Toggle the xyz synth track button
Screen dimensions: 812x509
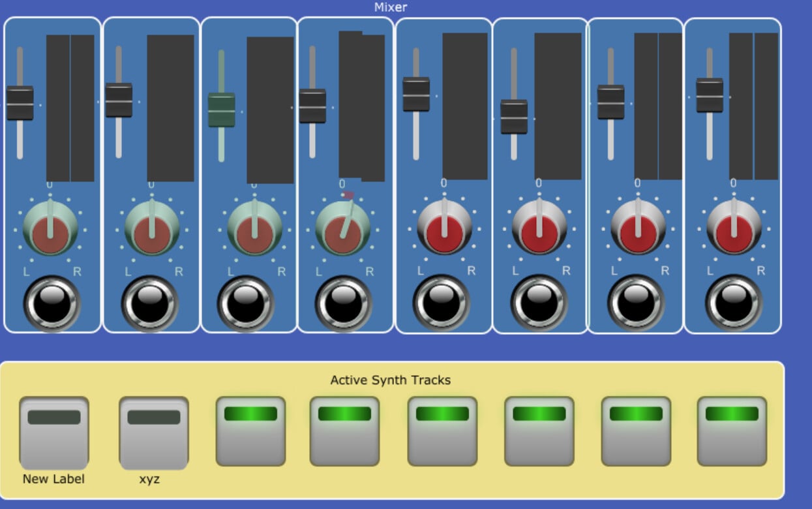tap(154, 432)
